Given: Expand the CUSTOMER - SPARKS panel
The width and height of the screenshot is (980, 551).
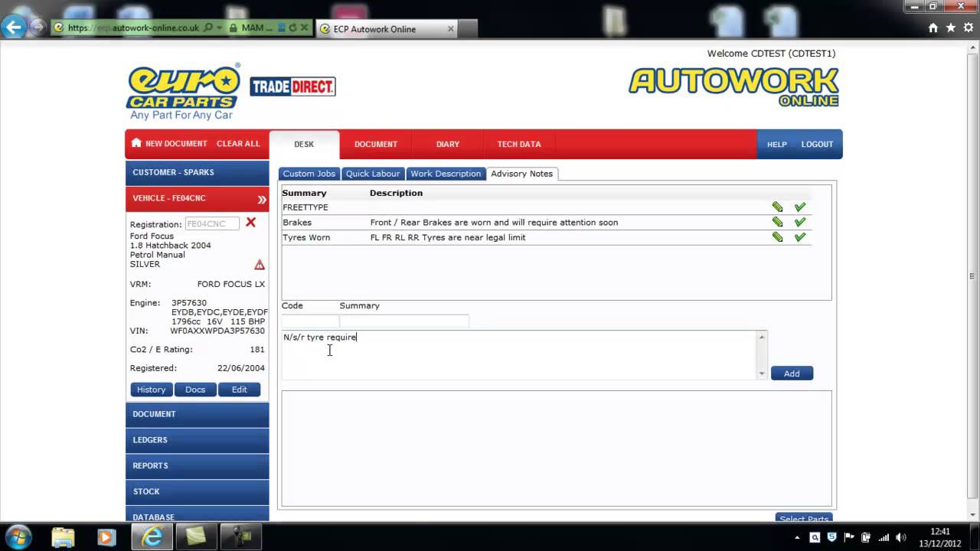Looking at the screenshot, I should [x=198, y=172].
